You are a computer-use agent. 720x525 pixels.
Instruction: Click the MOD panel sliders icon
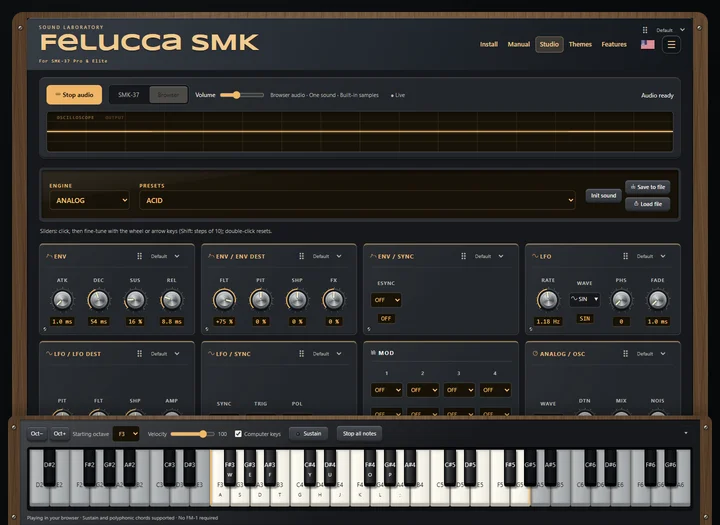pos(373,353)
